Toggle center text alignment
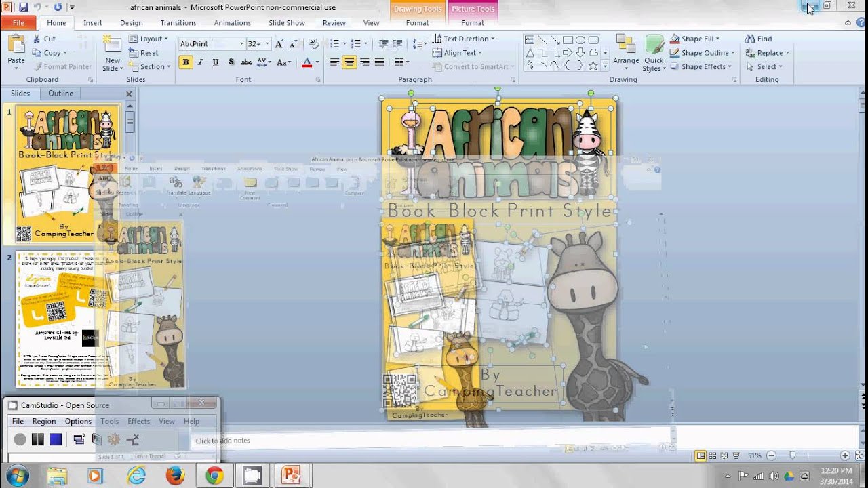Screen dimensions: 868x488 coord(350,62)
